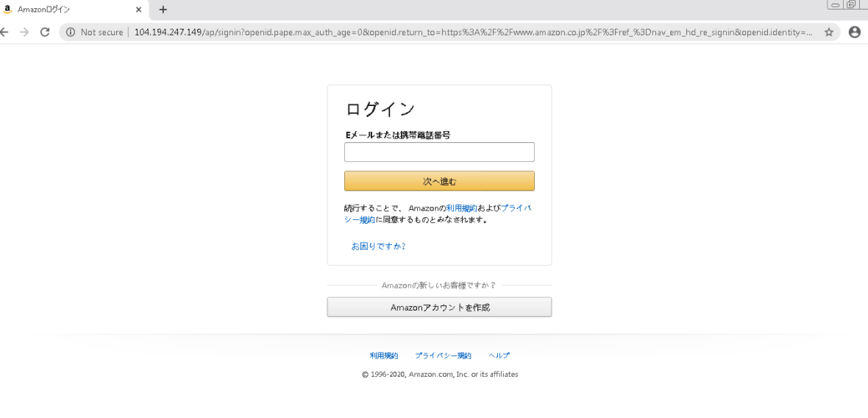Expand the お困りですか? help link
The image size is (868, 418).
pyautogui.click(x=379, y=247)
